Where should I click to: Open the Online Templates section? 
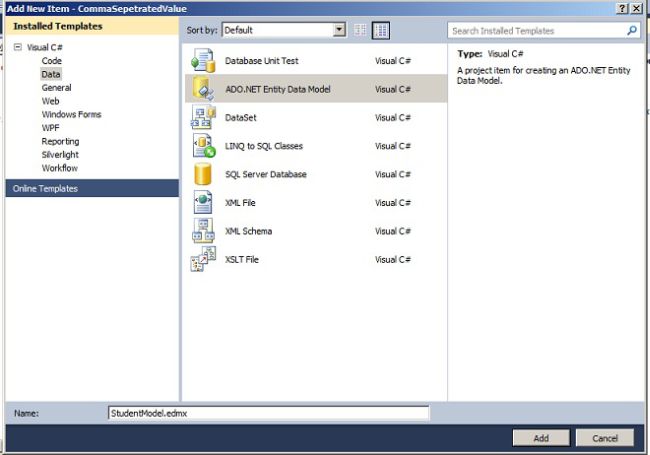(92, 188)
